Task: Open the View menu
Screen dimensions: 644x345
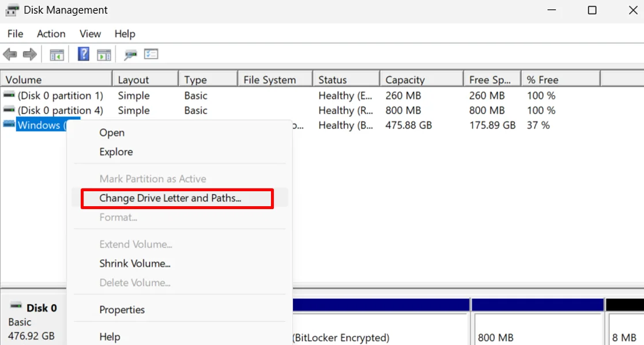Action: pos(89,33)
